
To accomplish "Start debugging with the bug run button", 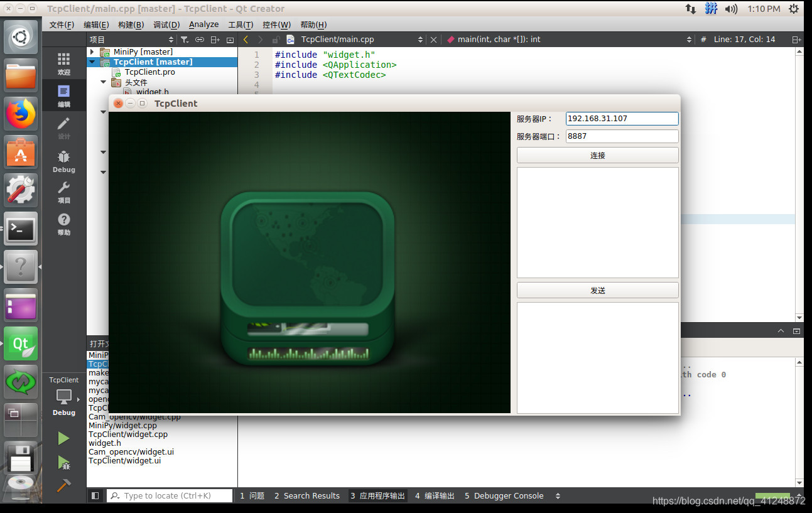I will pos(63,463).
